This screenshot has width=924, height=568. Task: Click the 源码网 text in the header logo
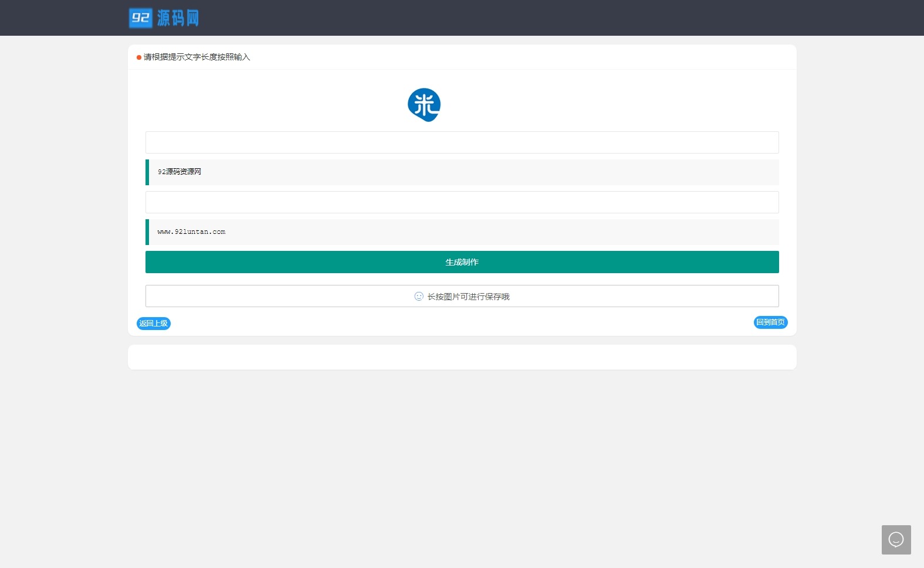pyautogui.click(x=178, y=18)
